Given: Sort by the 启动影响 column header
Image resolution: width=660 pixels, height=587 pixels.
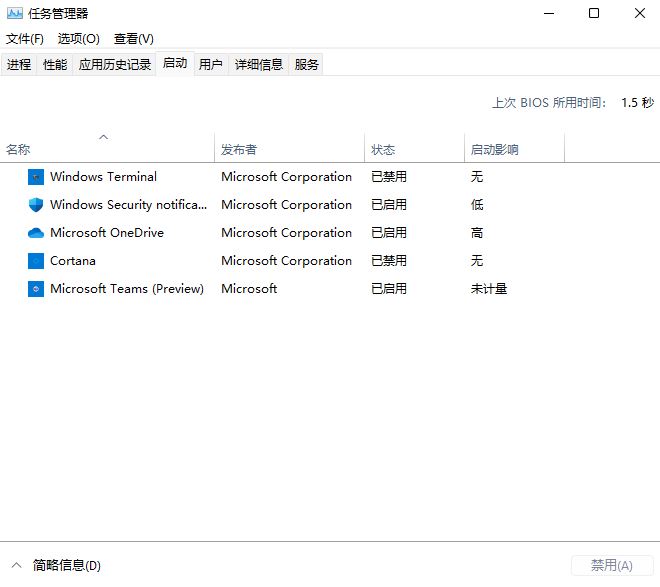Looking at the screenshot, I should (x=514, y=147).
